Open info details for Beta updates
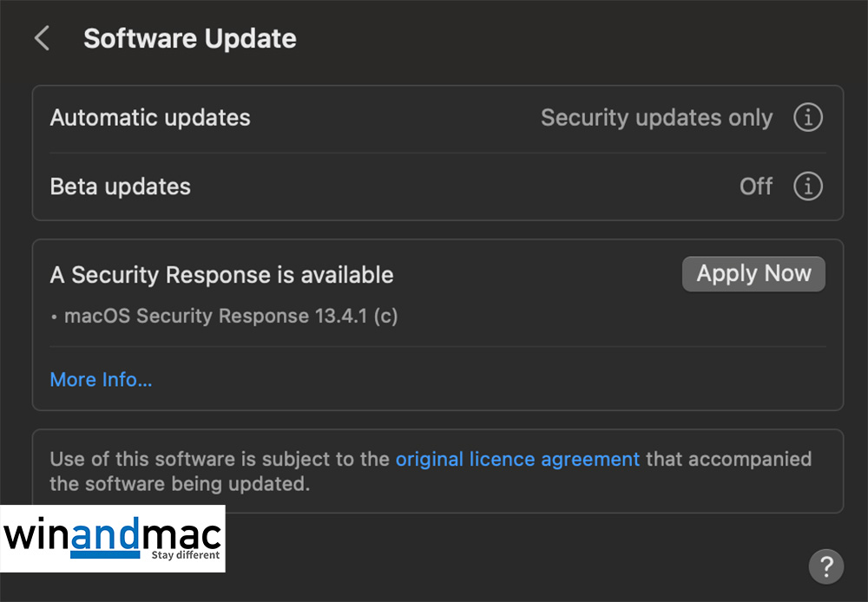Screen dimensions: 868x602 tap(807, 186)
